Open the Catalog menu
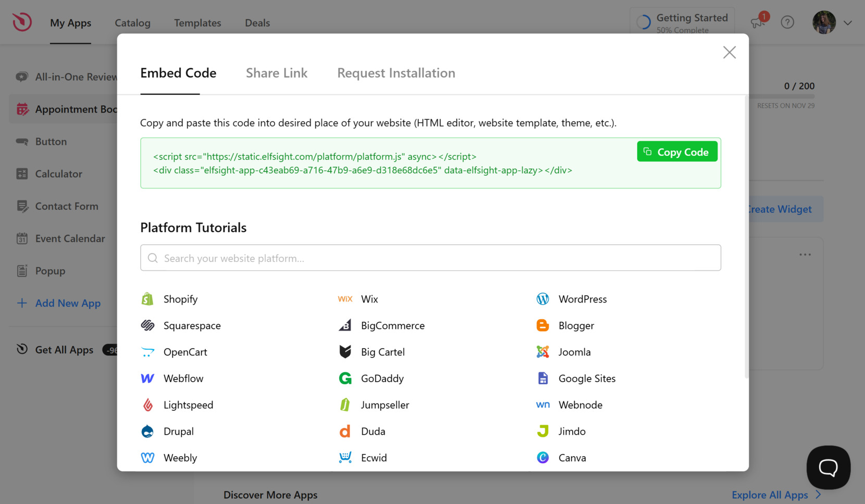This screenshot has width=865, height=504. pos(132,23)
